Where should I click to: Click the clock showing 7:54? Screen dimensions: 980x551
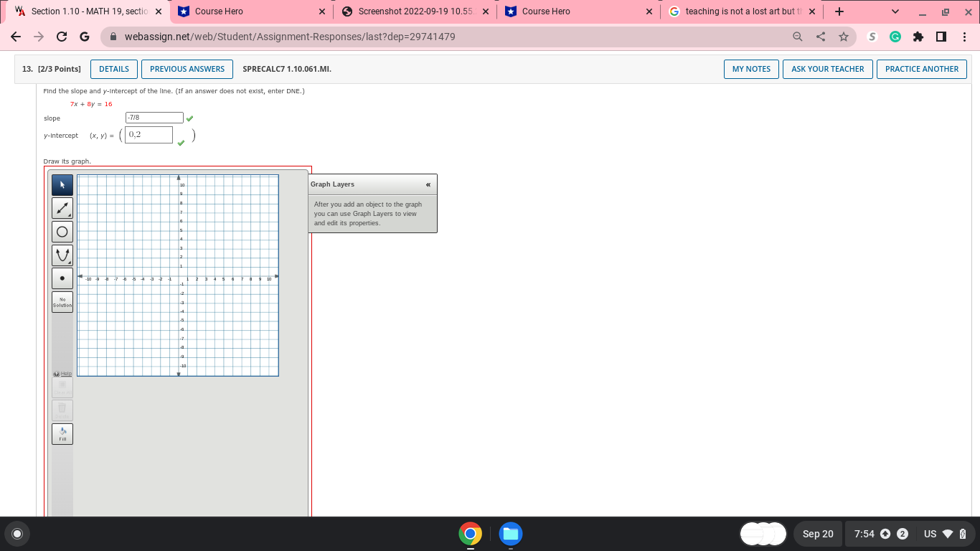point(864,534)
